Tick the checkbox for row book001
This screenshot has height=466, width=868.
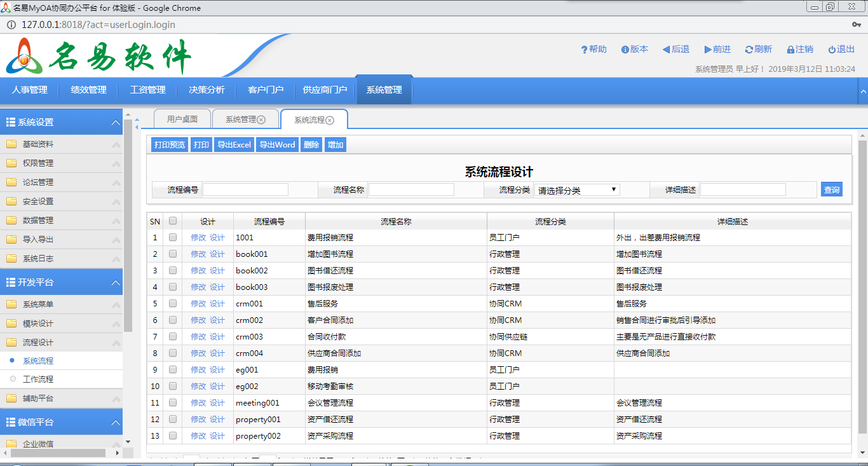[173, 254]
